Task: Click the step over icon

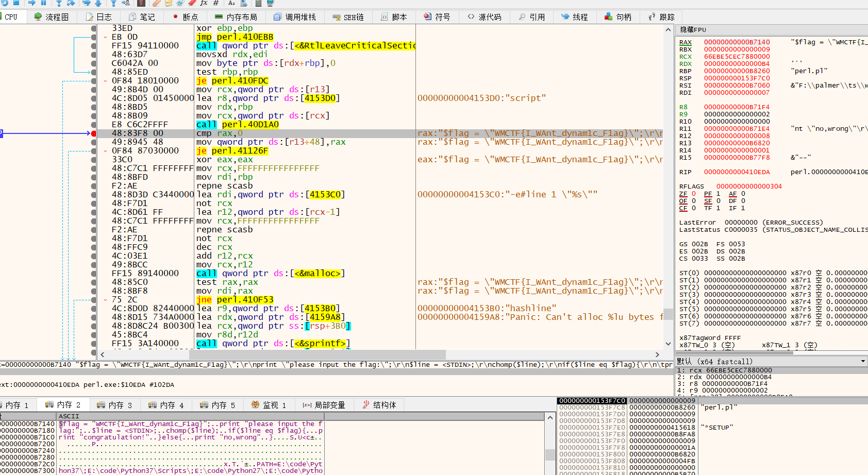Action: point(71,4)
